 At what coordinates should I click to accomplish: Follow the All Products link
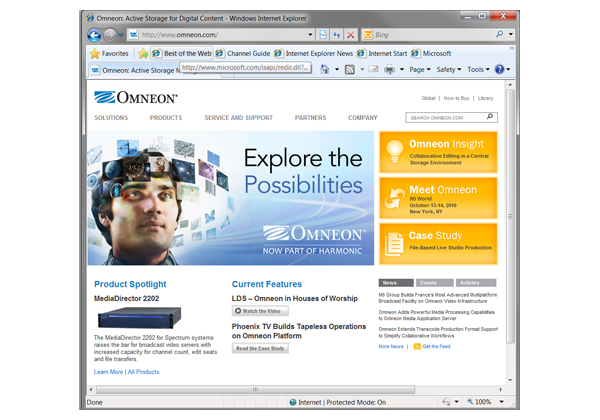click(x=143, y=371)
